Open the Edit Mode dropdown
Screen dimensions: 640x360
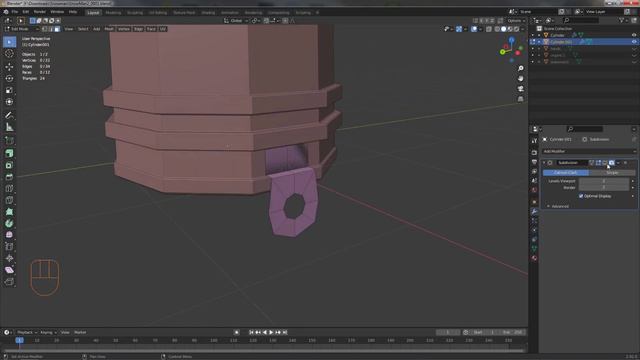click(x=21, y=29)
